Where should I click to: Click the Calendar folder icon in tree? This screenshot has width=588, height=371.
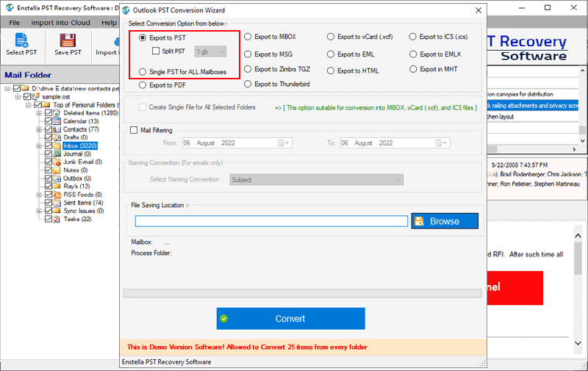click(x=57, y=121)
